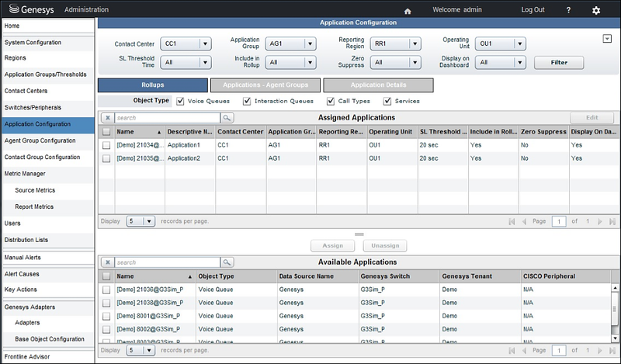Click the Assigned Applications search magnifier icon
621x364 pixels.
(227, 118)
